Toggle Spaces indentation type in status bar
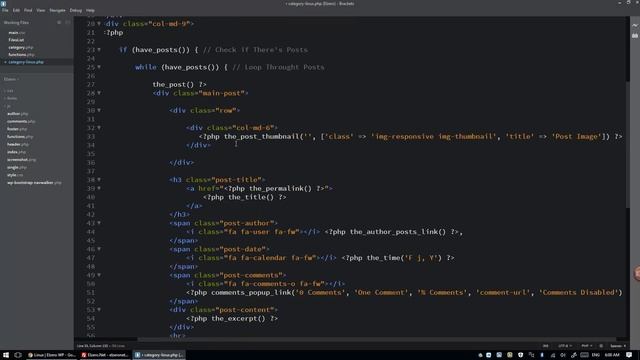 (616, 346)
